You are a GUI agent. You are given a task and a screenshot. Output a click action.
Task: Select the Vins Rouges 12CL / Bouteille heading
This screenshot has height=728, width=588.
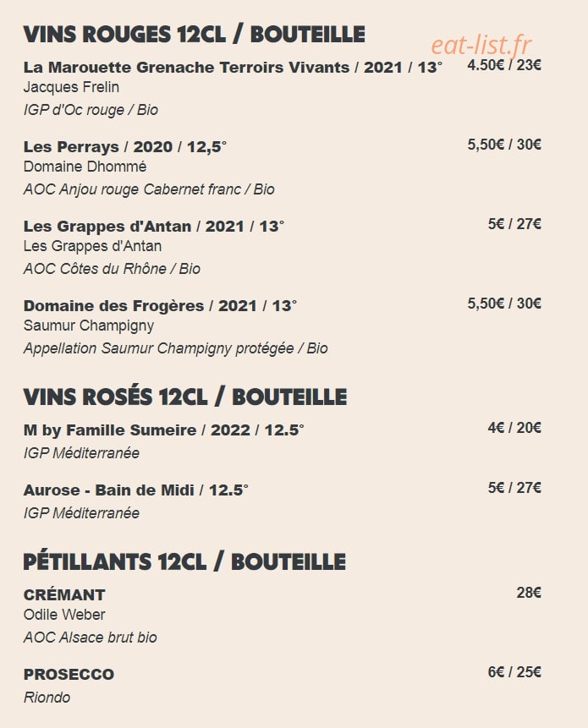click(x=194, y=35)
